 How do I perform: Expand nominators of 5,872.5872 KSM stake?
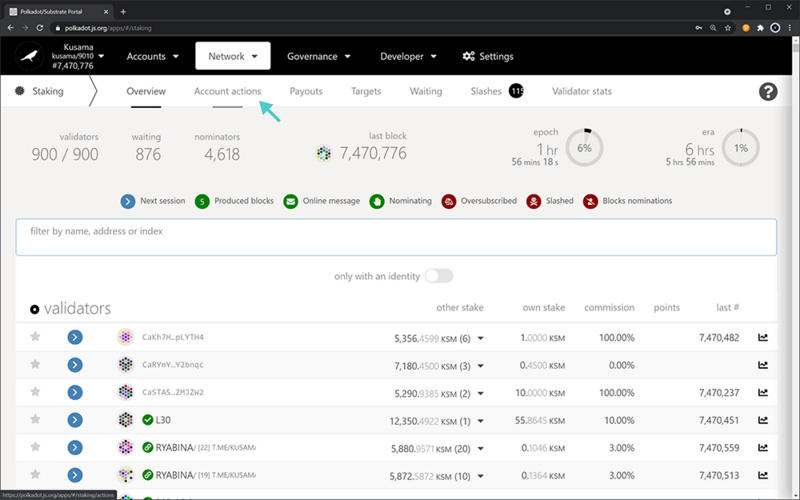481,476
